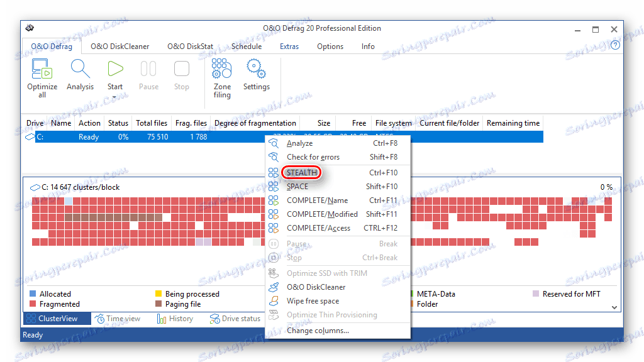Image resolution: width=644 pixels, height=362 pixels.
Task: Expand legend with chevron arrow
Action: point(614,307)
